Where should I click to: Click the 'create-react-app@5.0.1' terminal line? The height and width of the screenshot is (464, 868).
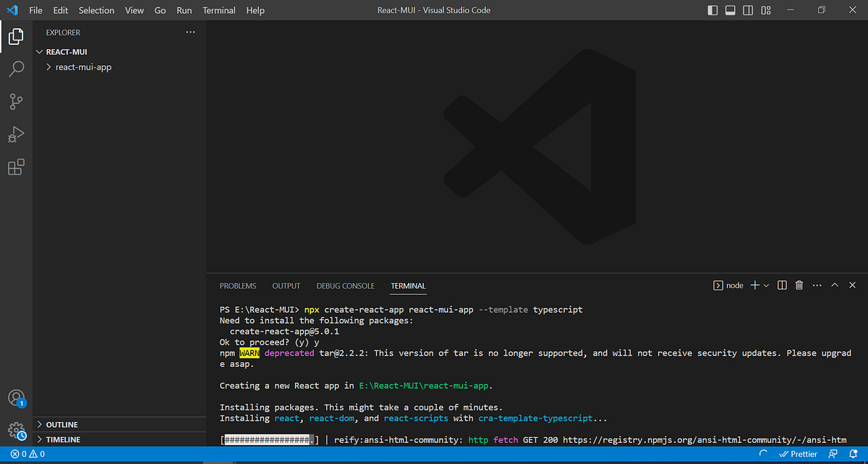pyautogui.click(x=284, y=332)
